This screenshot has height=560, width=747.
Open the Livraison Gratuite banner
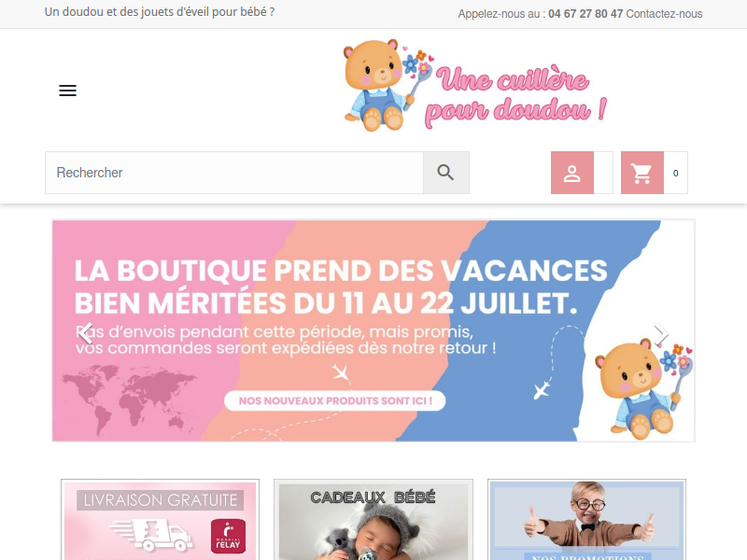pos(160,520)
